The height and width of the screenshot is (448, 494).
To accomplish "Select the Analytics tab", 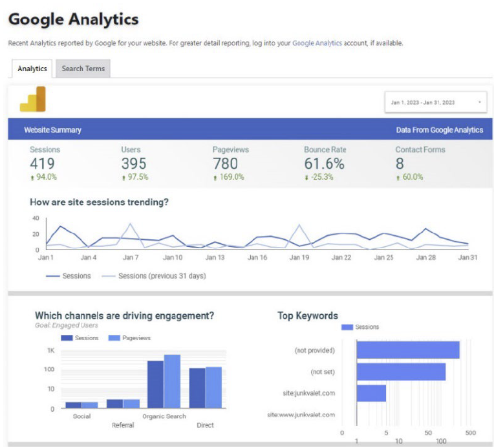I will (32, 69).
